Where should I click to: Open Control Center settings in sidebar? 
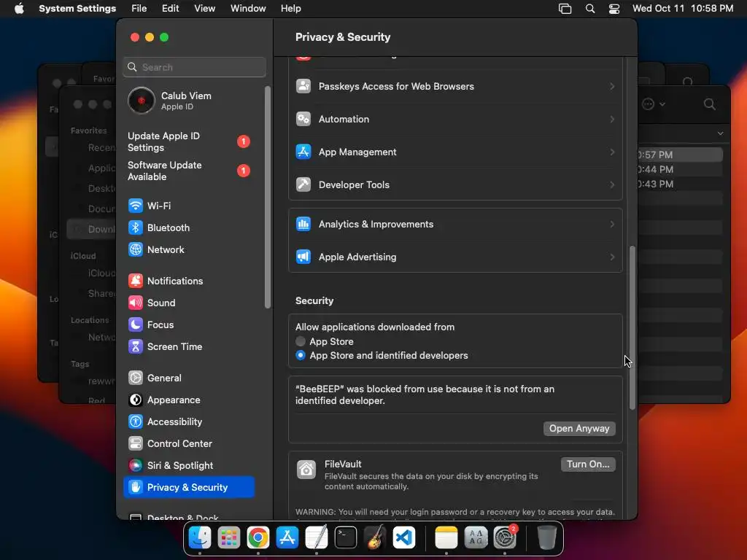point(190,444)
